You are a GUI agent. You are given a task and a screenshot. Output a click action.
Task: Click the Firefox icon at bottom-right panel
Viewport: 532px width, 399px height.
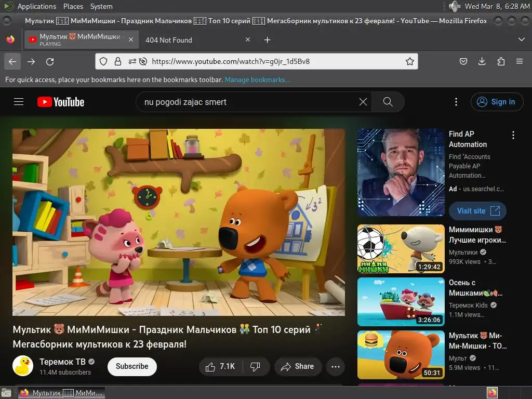click(x=492, y=393)
